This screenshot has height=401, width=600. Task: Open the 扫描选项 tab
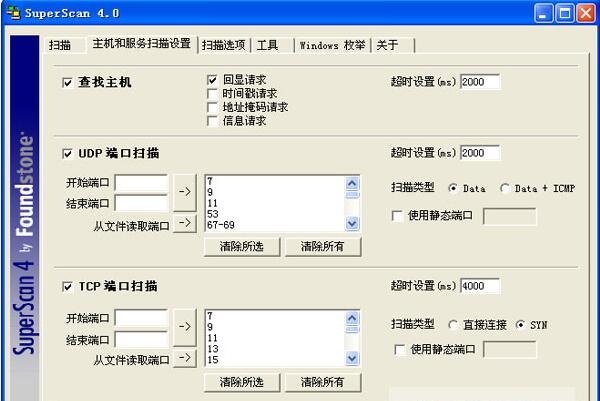(x=223, y=45)
